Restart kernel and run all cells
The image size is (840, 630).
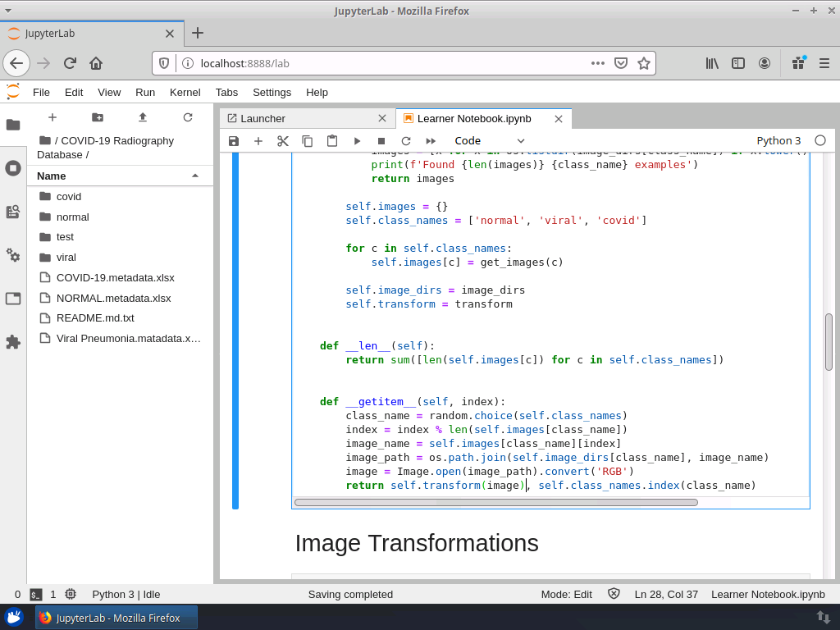[431, 141]
